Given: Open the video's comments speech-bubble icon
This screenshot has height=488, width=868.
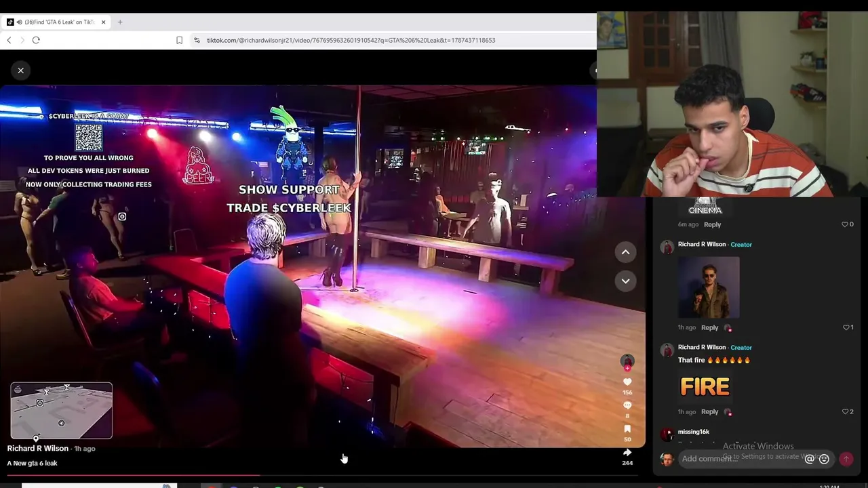Looking at the screenshot, I should (627, 405).
